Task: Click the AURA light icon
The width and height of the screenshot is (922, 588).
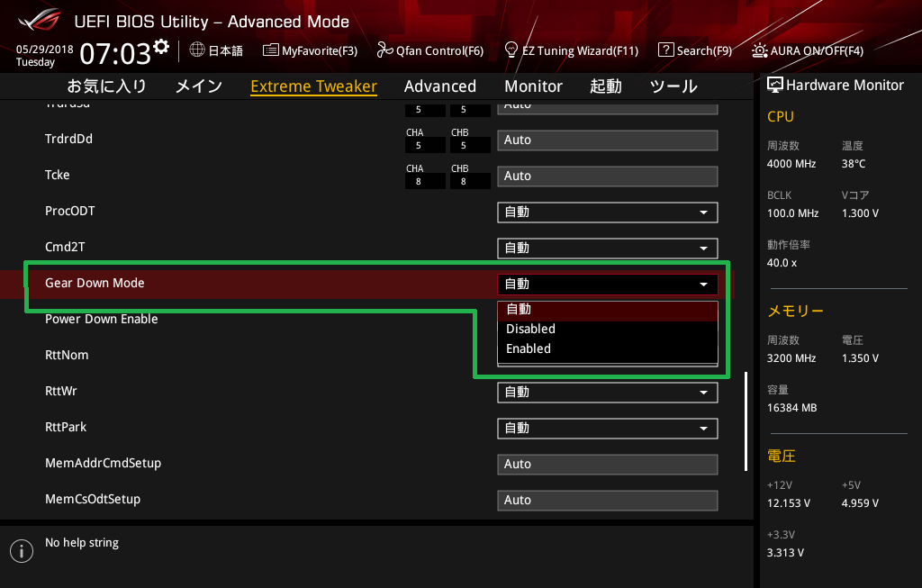Action: click(760, 50)
